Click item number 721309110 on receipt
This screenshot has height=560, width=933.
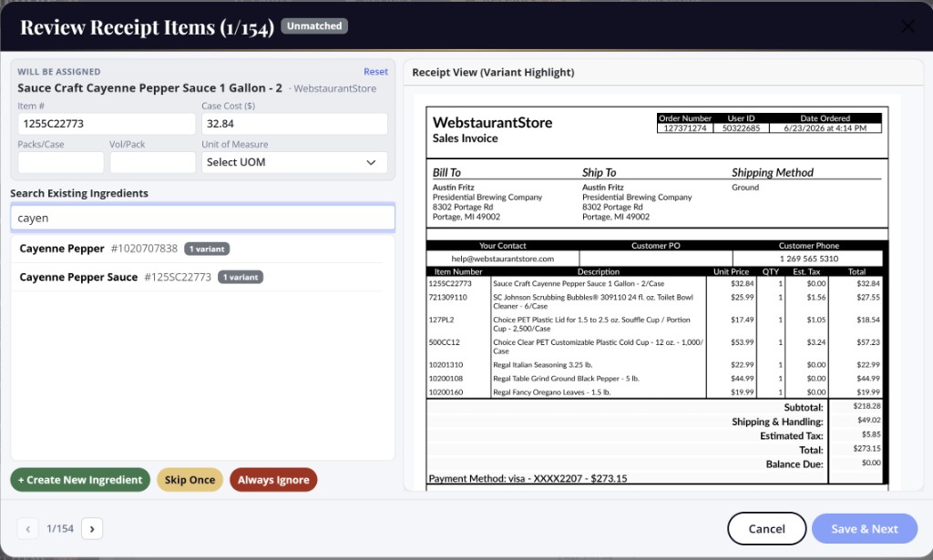(447, 297)
